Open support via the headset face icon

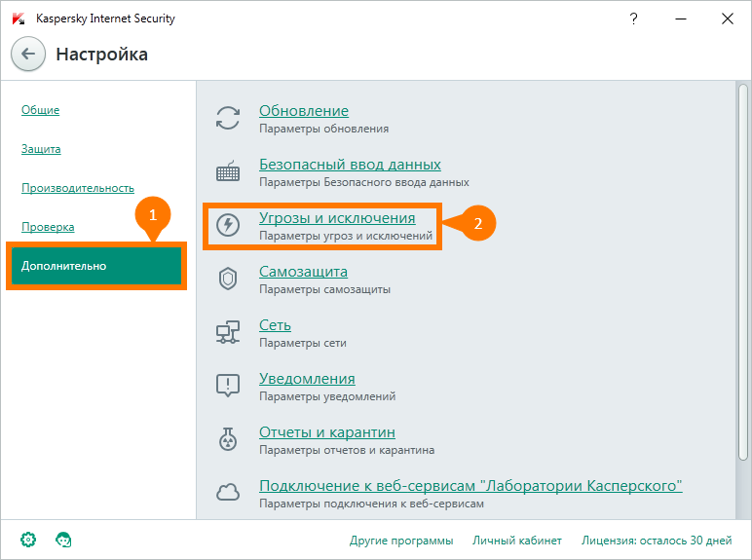pos(63,540)
